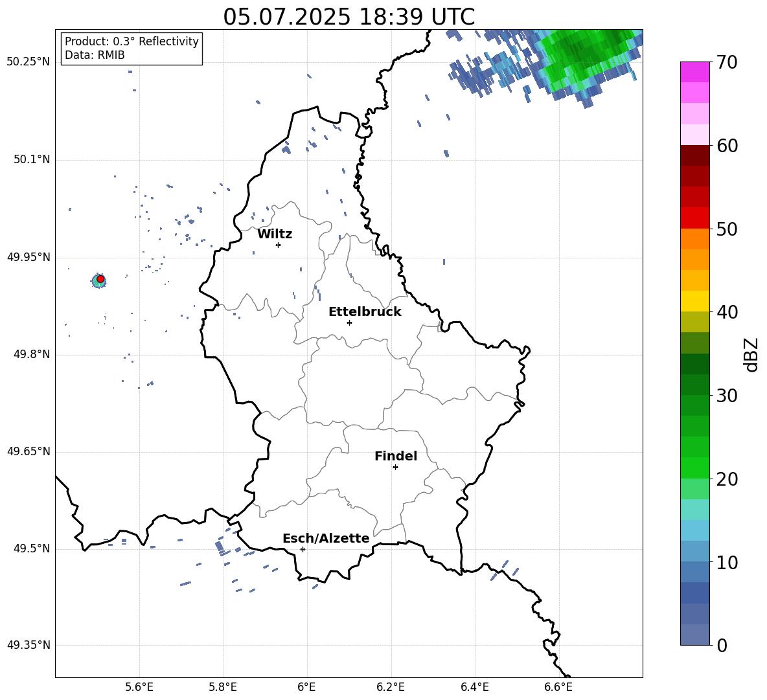Click the 'Data: RMIB' label
This screenshot has width=767, height=700.
(x=95, y=55)
